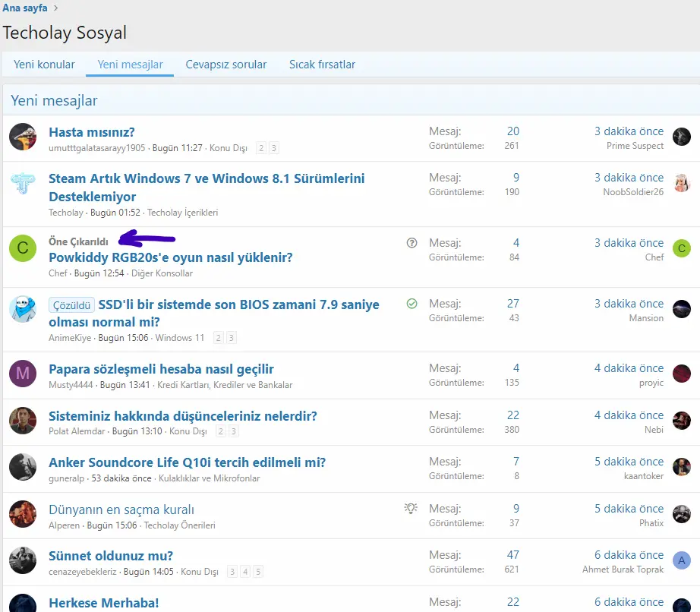Open Phatix's avatar on the right

(682, 514)
